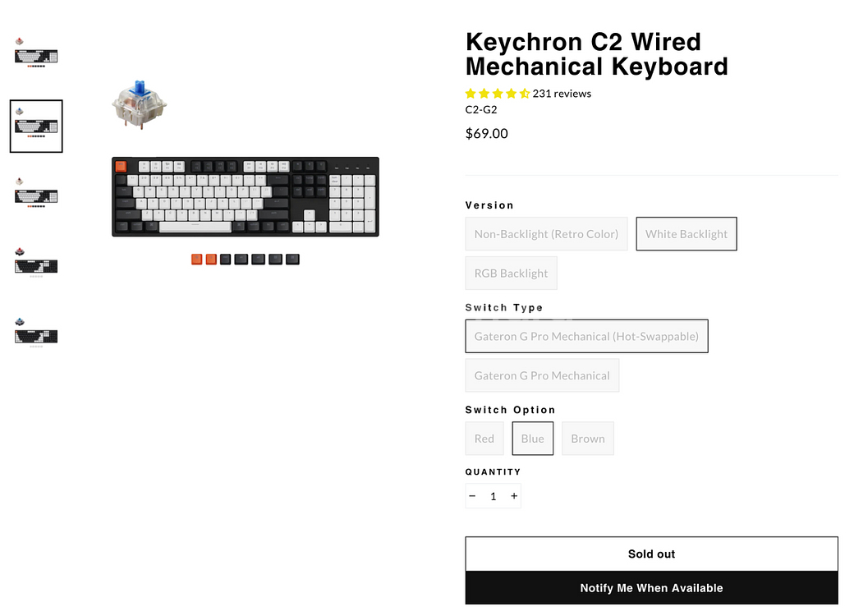Select the highlighted second product thumbnail
Image resolution: width=854 pixels, height=616 pixels.
click(x=36, y=126)
